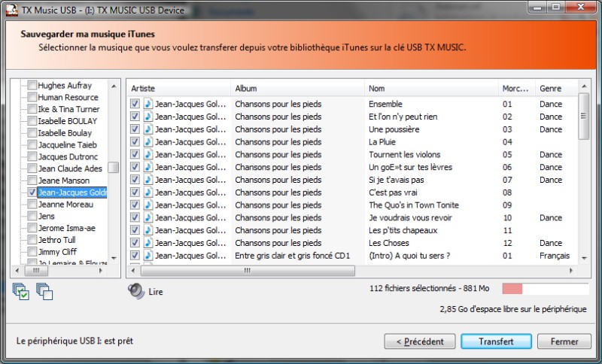This screenshot has width=602, height=364.
Task: Click the artist list up scroll arrow
Action: pos(114,86)
